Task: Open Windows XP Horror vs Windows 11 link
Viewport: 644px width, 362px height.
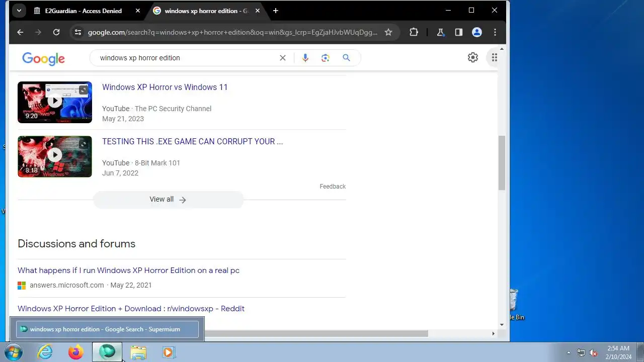Action: pos(165,87)
